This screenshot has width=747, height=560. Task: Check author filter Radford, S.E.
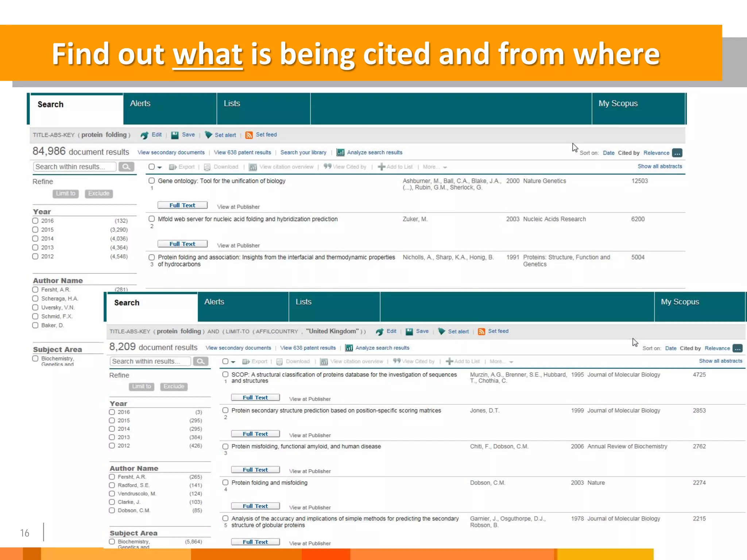click(112, 485)
